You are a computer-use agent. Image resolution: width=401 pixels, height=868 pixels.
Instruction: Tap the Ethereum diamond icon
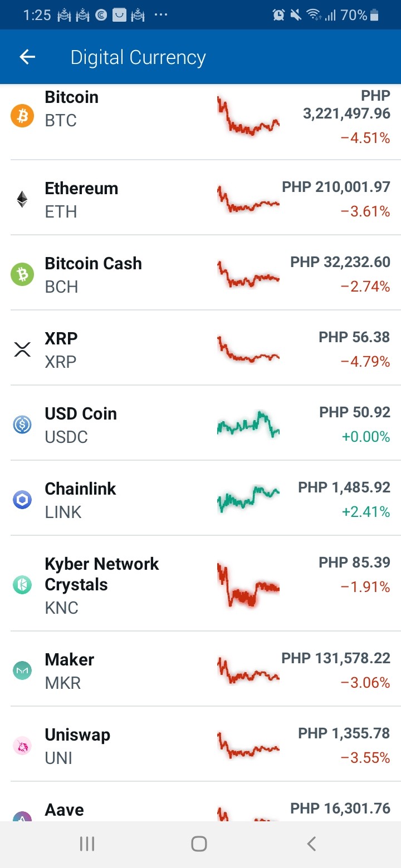[x=22, y=199]
